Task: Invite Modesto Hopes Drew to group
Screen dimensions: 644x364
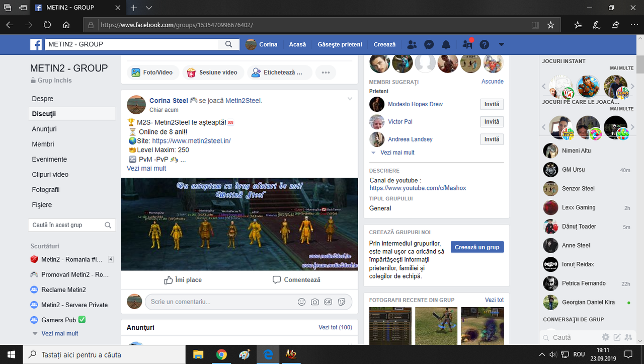Action: [x=492, y=104]
